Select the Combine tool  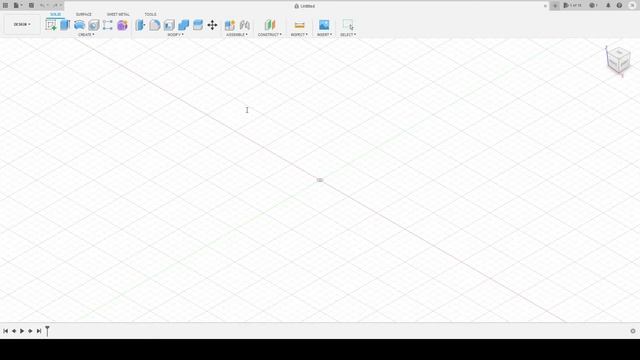pos(184,25)
